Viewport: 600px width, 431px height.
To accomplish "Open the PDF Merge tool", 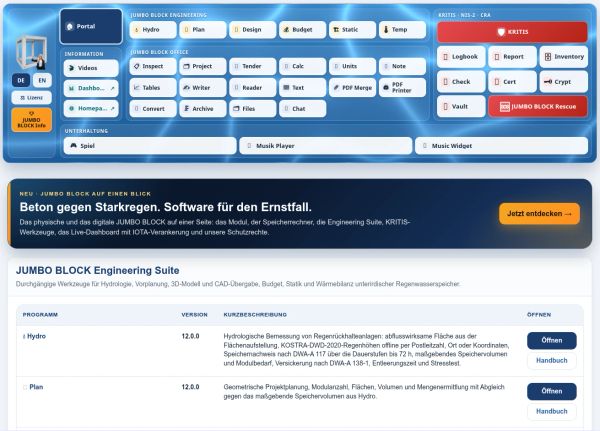I will point(352,88).
